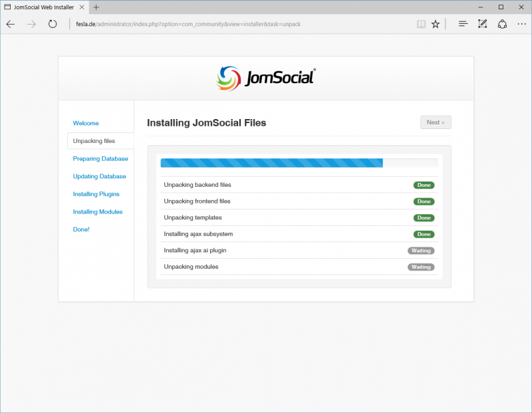Click the Done badge for Unpacking templates
Image resolution: width=532 pixels, height=413 pixels.
424,217
